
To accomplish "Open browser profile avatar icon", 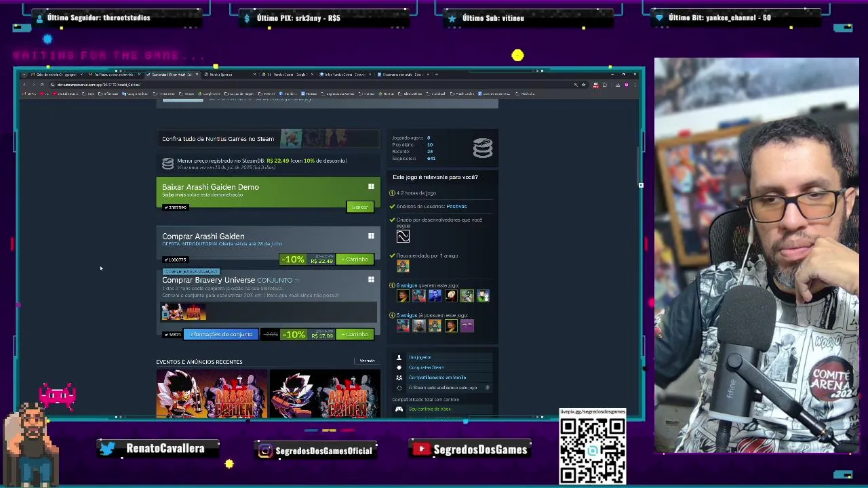I will (627, 85).
